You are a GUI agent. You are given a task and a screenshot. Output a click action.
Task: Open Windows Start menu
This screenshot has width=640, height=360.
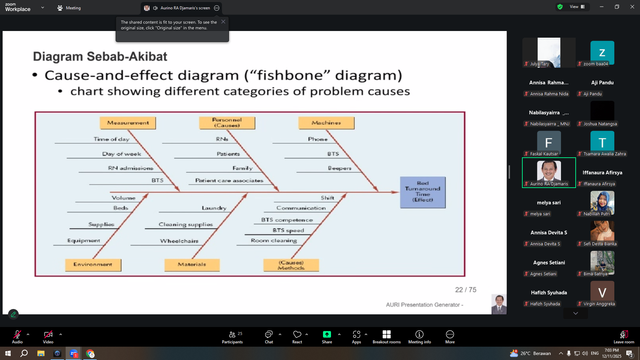8,353
